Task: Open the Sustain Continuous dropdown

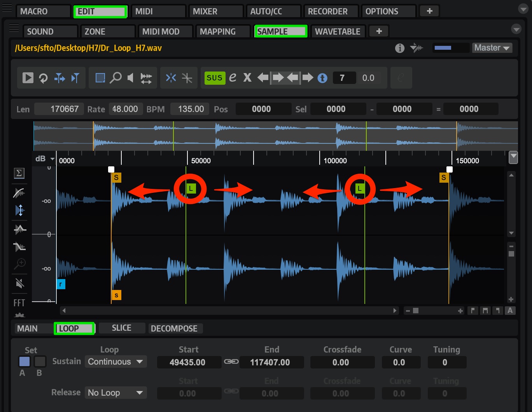Action: pos(116,362)
